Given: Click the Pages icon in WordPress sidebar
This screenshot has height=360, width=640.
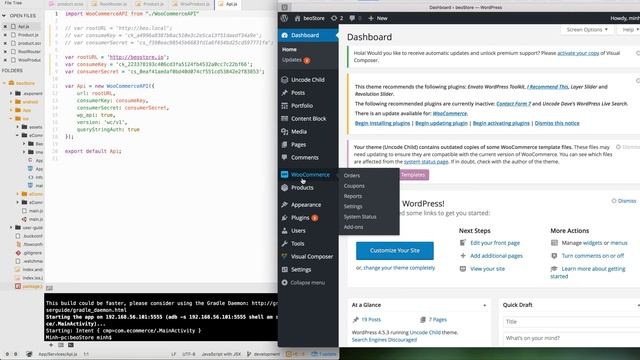Looking at the screenshot, I should tap(284, 144).
